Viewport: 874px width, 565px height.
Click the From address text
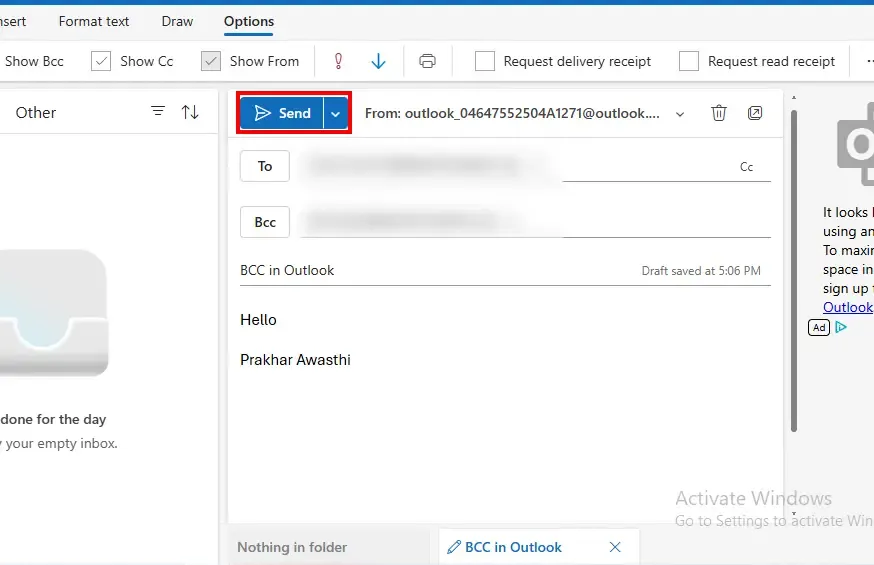pos(512,114)
